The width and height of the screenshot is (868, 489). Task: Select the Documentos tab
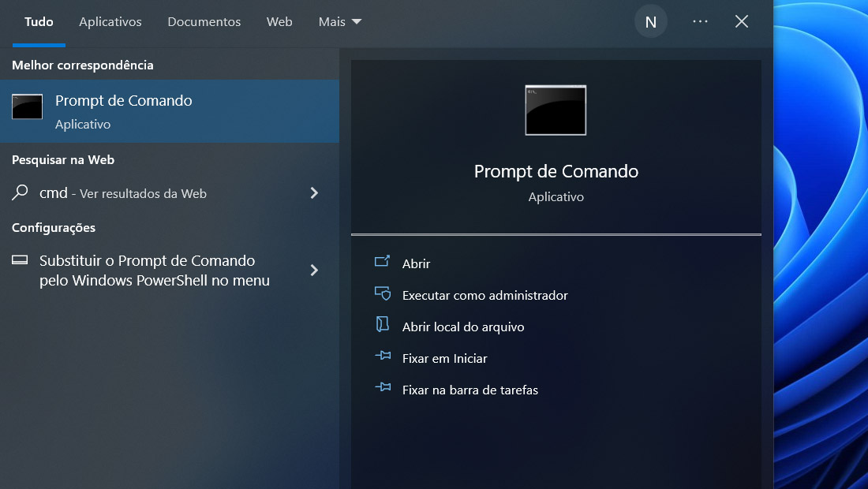pyautogui.click(x=204, y=22)
